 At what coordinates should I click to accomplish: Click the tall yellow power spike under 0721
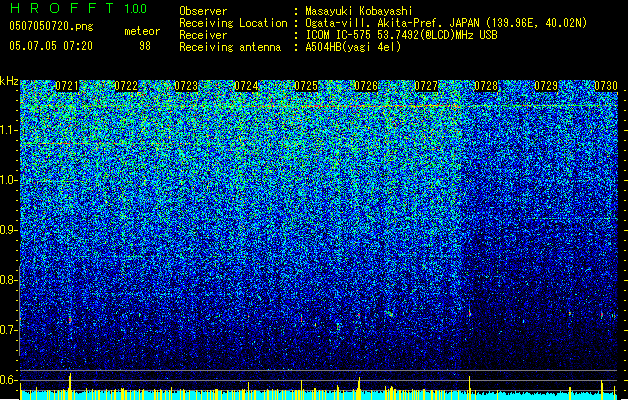[70, 386]
